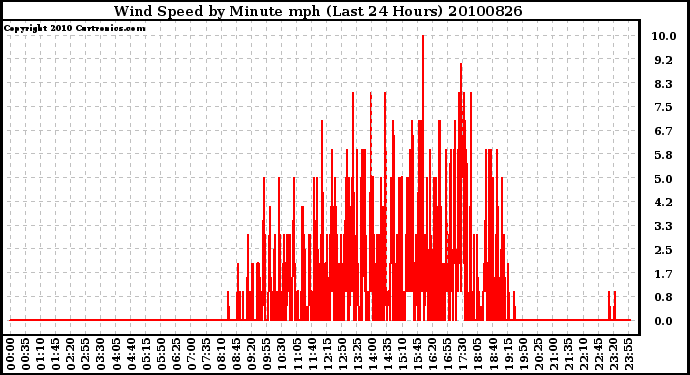690x375 pixels.
Task: Select the "11:40" time label
Action: pyautogui.click(x=312, y=354)
